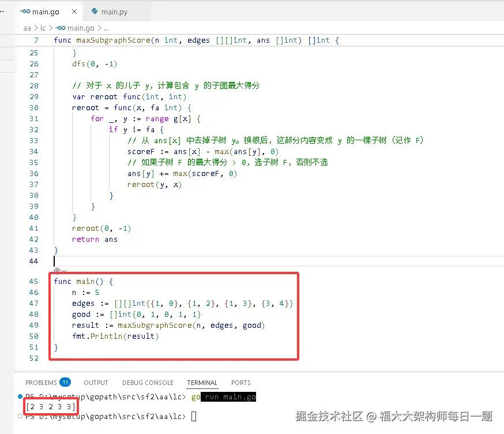
Task: Click 'reroot = func(x, fa int) {' line
Action: 131,108
